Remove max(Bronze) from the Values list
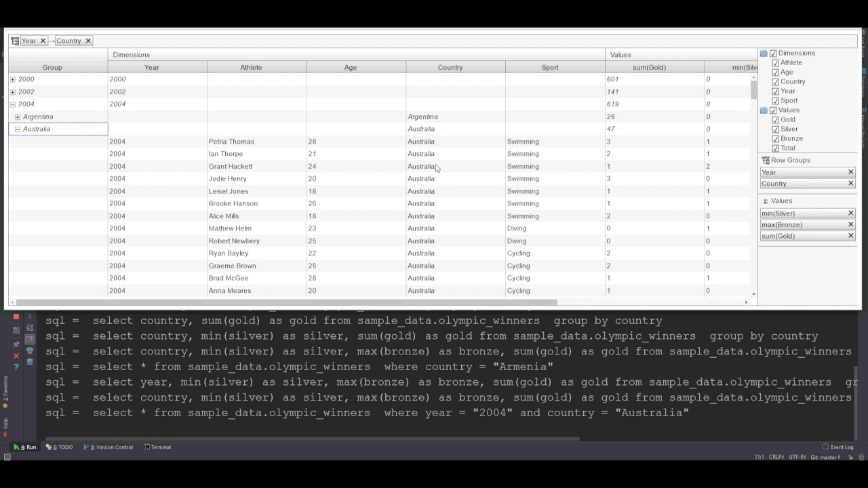The width and height of the screenshot is (868, 488). tap(850, 224)
